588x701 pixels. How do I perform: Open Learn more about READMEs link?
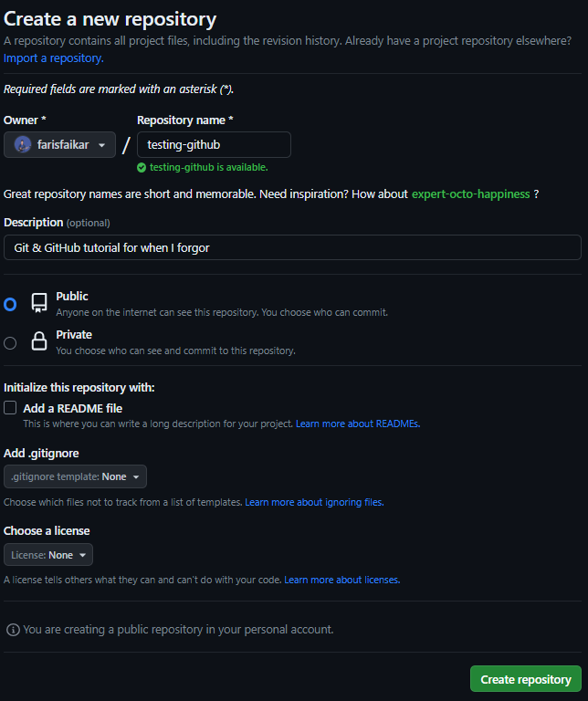[x=357, y=424]
